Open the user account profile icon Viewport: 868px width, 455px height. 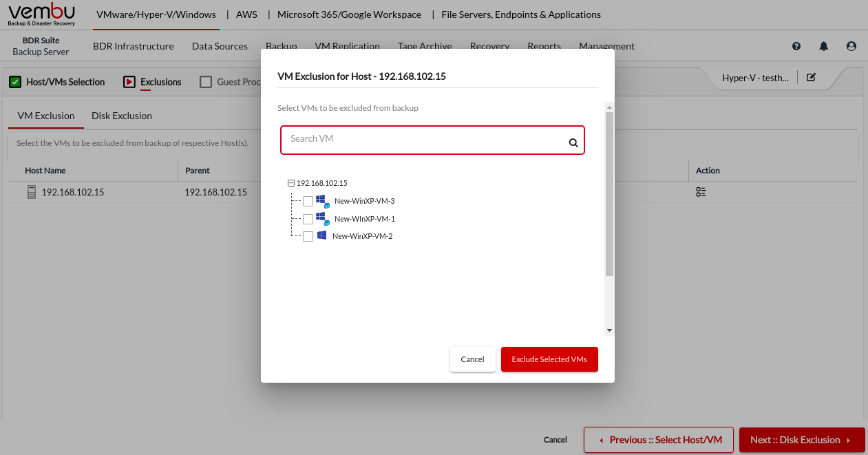coord(851,46)
